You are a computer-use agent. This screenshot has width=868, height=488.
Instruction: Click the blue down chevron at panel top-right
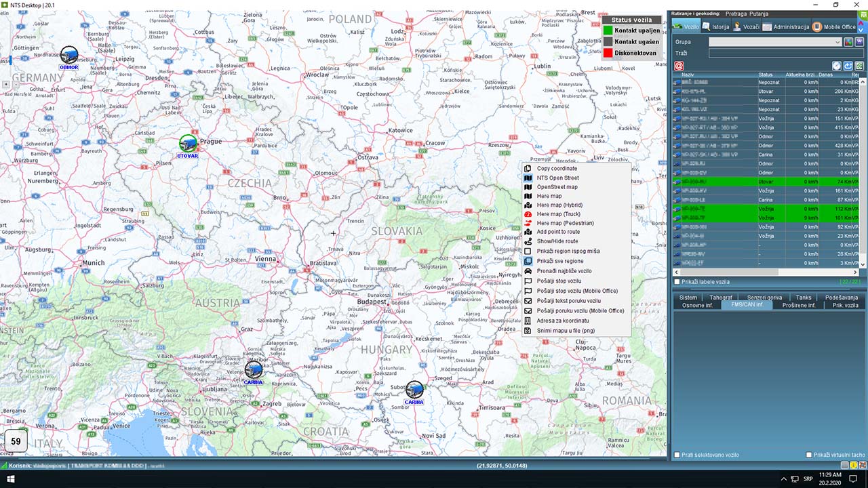pyautogui.click(x=860, y=30)
